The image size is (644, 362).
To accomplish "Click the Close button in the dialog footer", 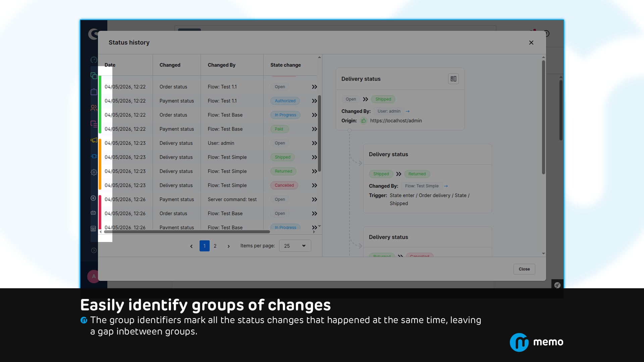I will pyautogui.click(x=524, y=269).
